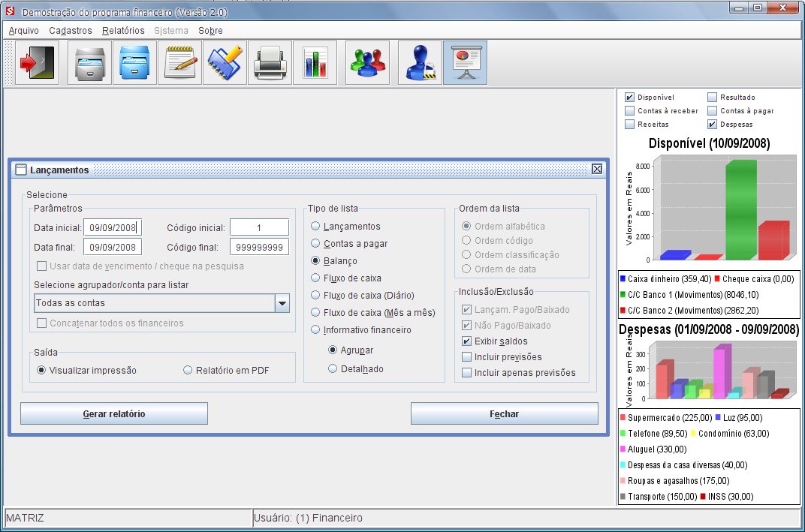Select Fluxo de caixa (Diário) option
This screenshot has height=532, width=805.
(315, 295)
